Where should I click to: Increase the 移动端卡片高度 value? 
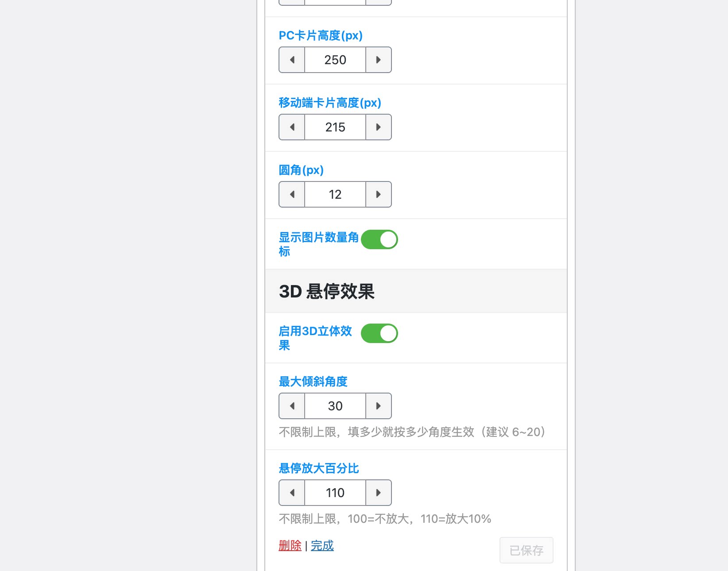point(378,127)
